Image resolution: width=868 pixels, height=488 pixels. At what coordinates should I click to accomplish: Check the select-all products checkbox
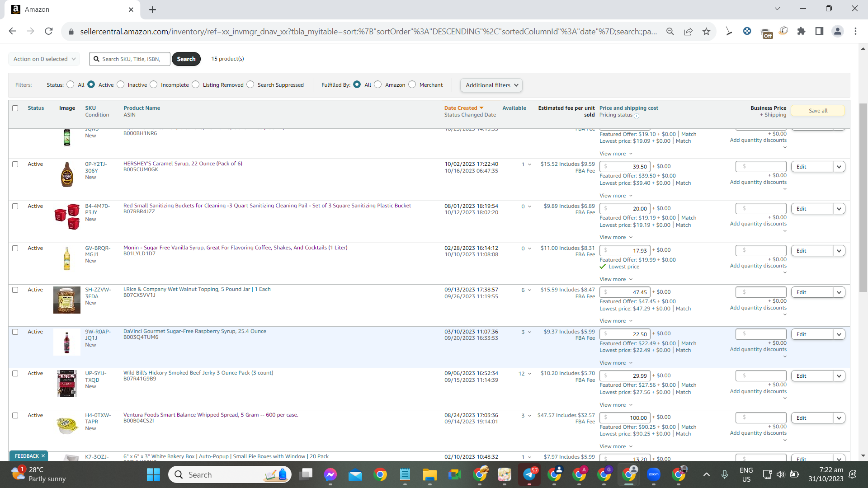15,108
